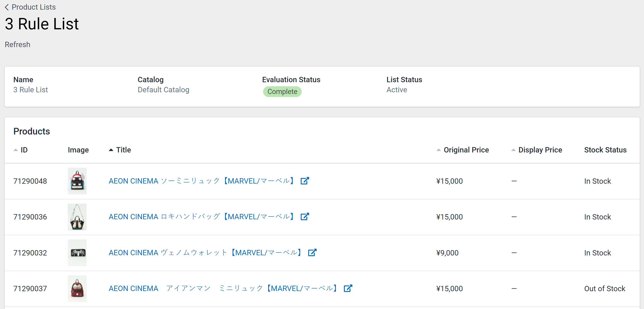Click the Evaluation Status field label

click(291, 80)
